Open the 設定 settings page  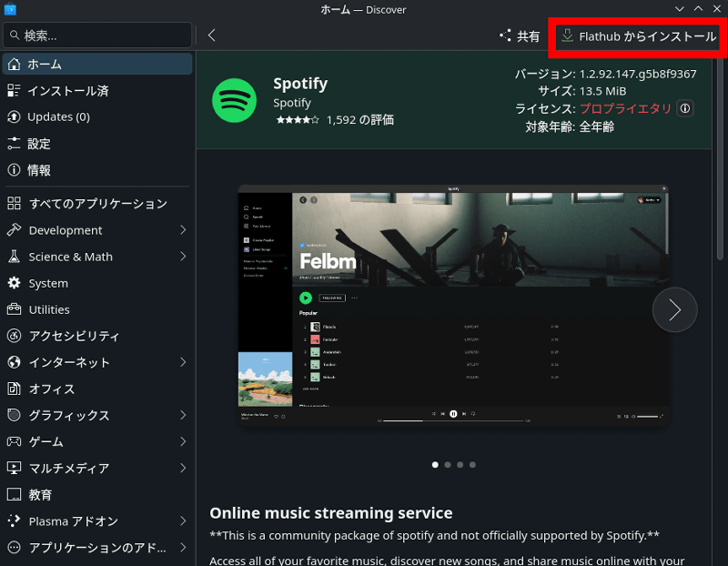(97, 144)
